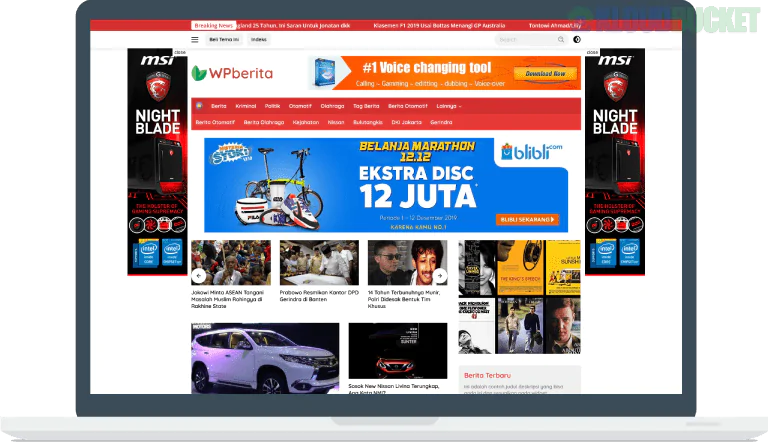768x442 pixels.
Task: Open Berita Otomotif in top menu row
Action: [408, 106]
